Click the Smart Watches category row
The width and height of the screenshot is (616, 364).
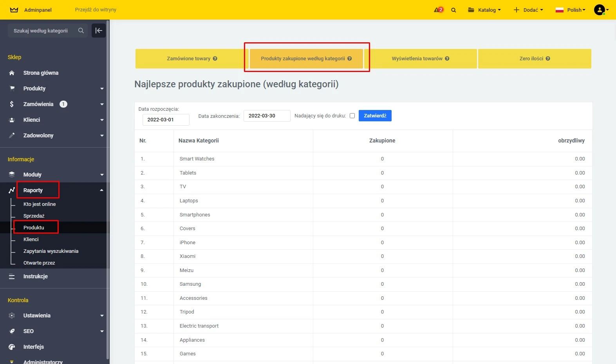point(363,159)
